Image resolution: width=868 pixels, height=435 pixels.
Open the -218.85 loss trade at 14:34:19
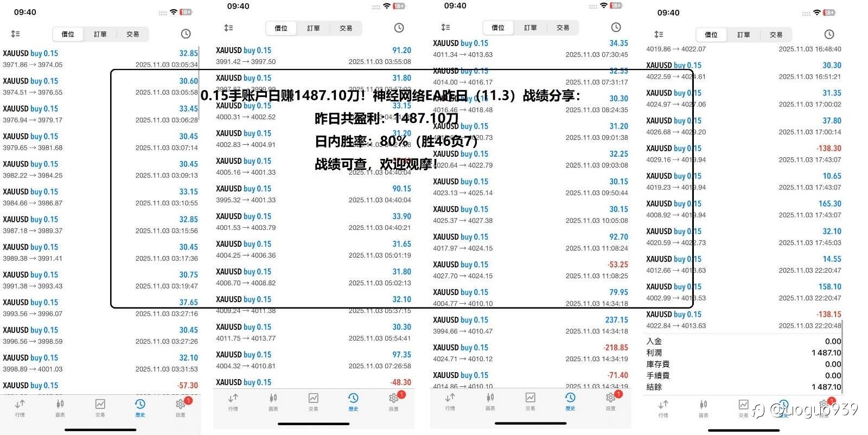[x=531, y=353]
